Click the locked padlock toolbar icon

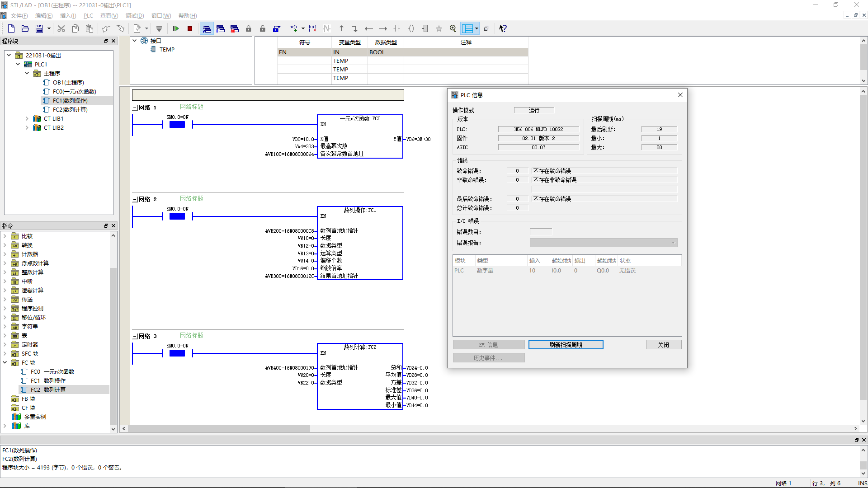click(248, 28)
